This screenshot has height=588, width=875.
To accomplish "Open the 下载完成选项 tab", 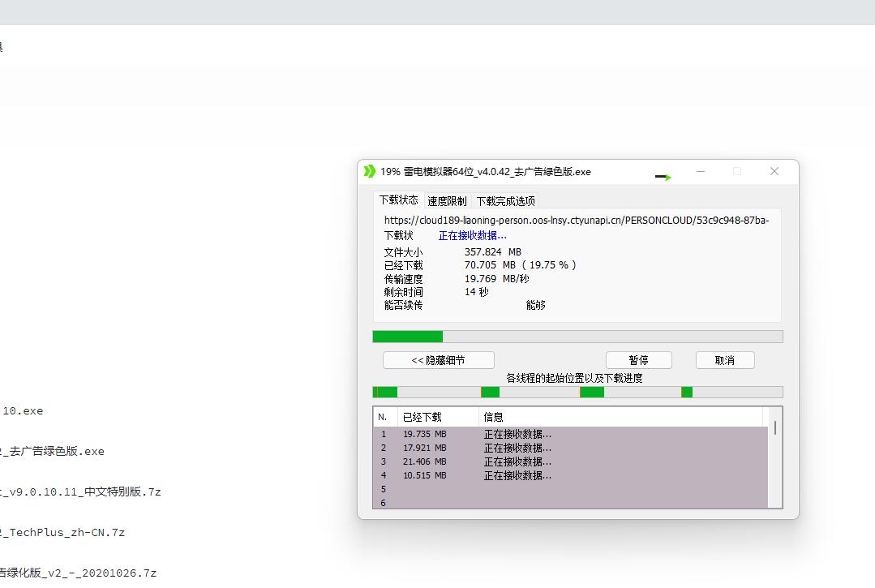I will [505, 201].
